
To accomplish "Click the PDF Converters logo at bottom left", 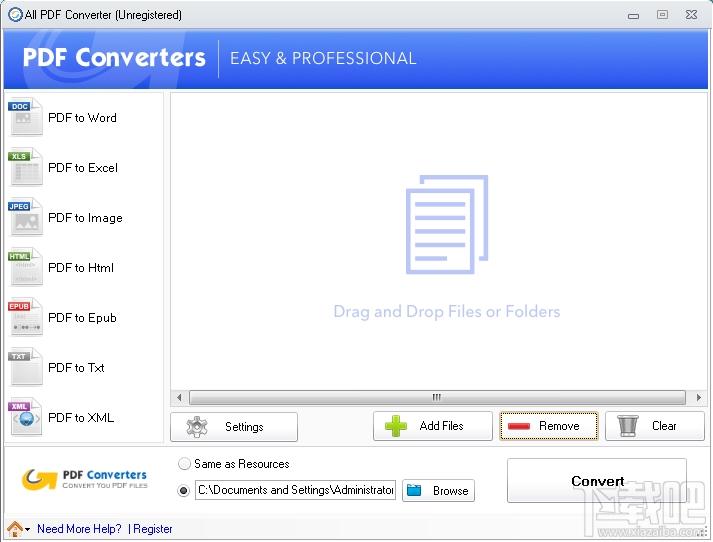I will [85, 480].
